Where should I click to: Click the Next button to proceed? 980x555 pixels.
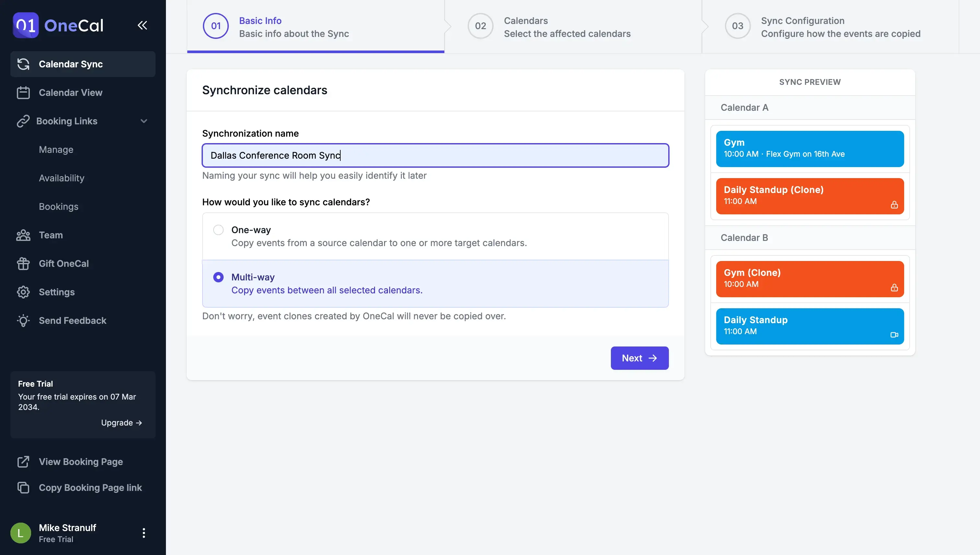coord(639,357)
